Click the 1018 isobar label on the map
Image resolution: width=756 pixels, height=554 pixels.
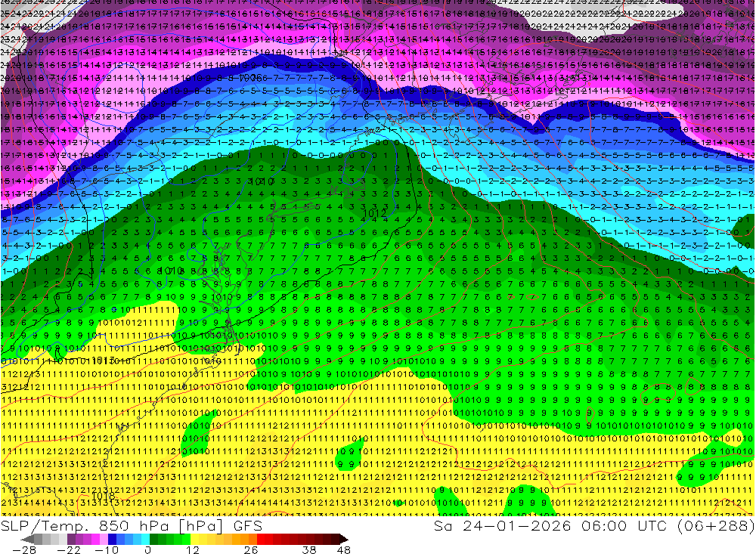[103, 496]
